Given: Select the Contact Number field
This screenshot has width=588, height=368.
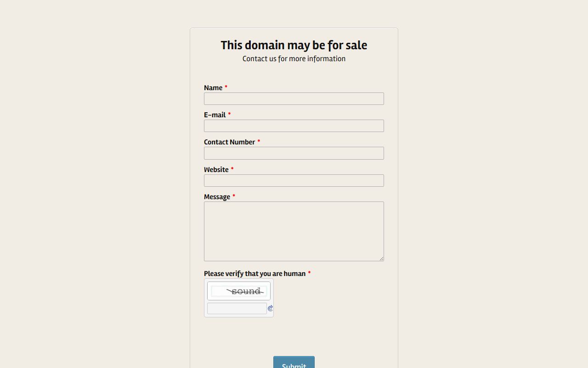Looking at the screenshot, I should tap(294, 153).
